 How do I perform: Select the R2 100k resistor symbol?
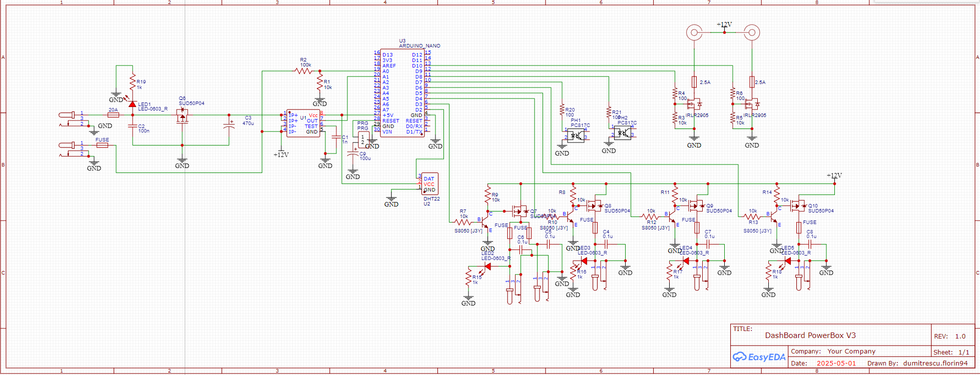(x=304, y=71)
